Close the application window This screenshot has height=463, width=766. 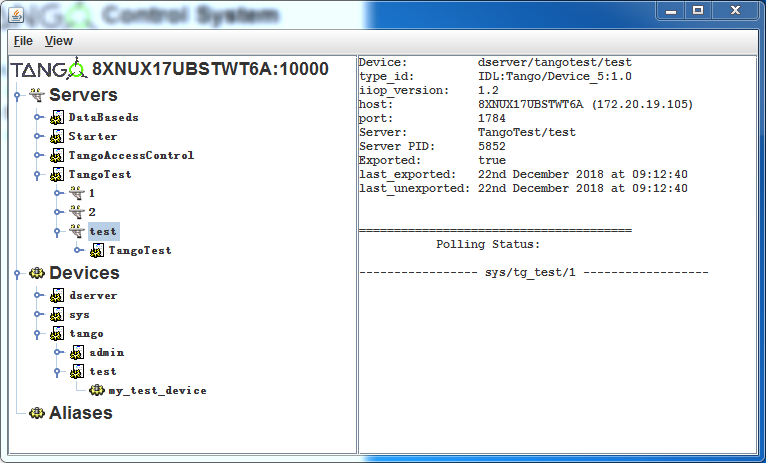click(x=735, y=11)
